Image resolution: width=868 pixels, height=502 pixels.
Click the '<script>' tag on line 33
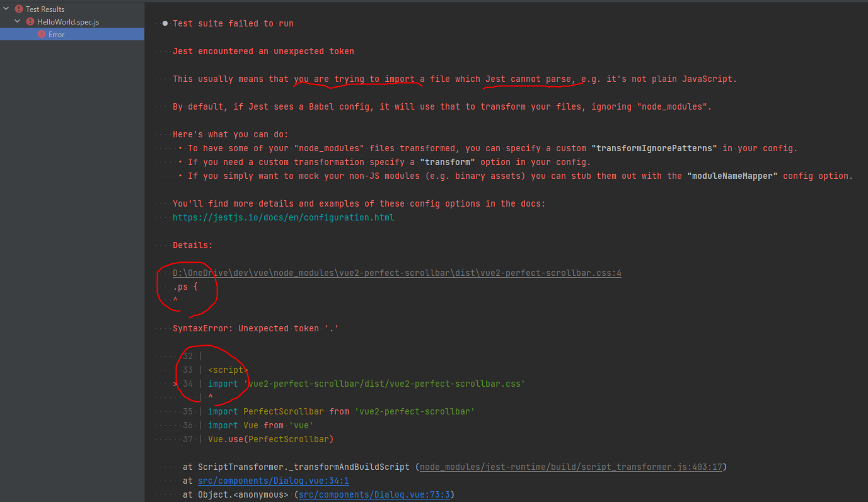coord(228,370)
